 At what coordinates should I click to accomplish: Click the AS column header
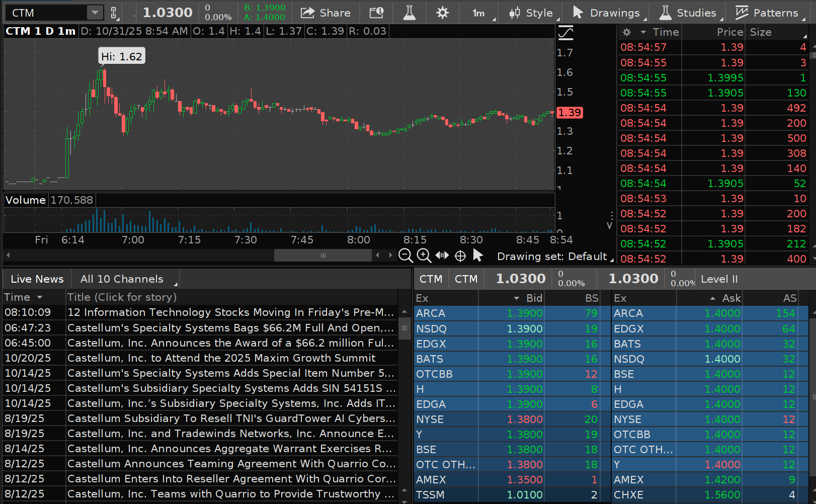tap(790, 298)
